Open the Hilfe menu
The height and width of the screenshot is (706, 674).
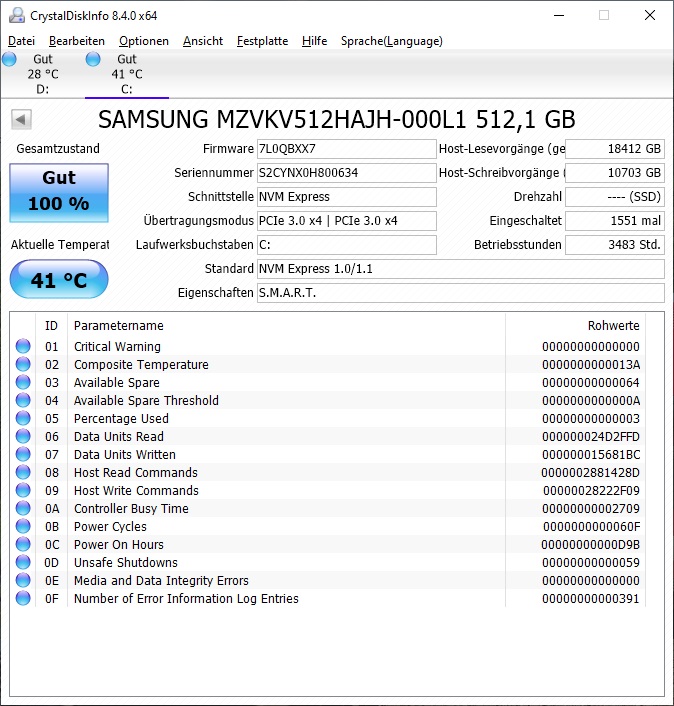tap(314, 41)
